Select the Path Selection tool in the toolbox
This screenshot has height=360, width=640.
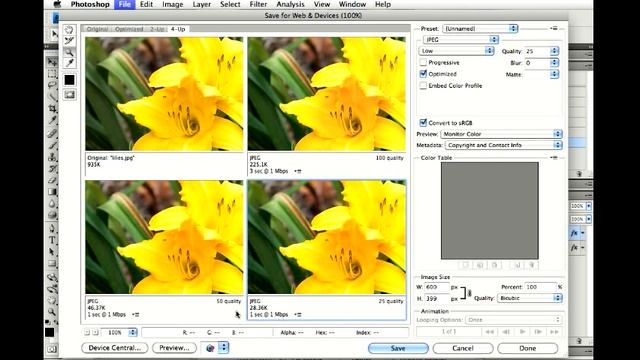coord(52,252)
